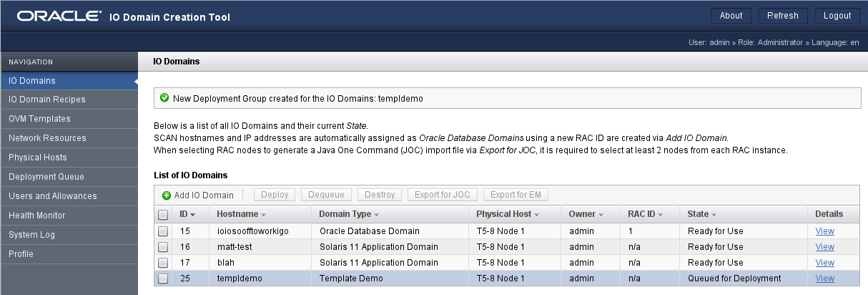
Task: Go to Deployment Queue in the sidebar
Action: click(46, 177)
